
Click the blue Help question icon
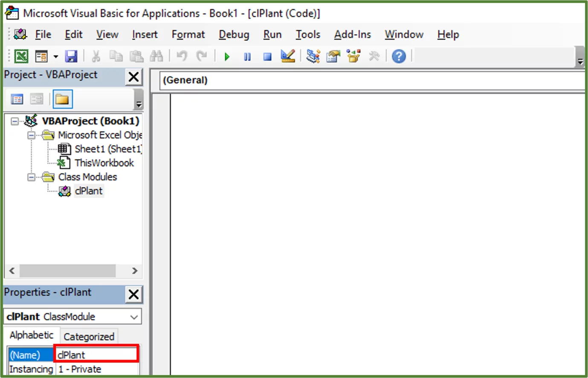coord(399,56)
